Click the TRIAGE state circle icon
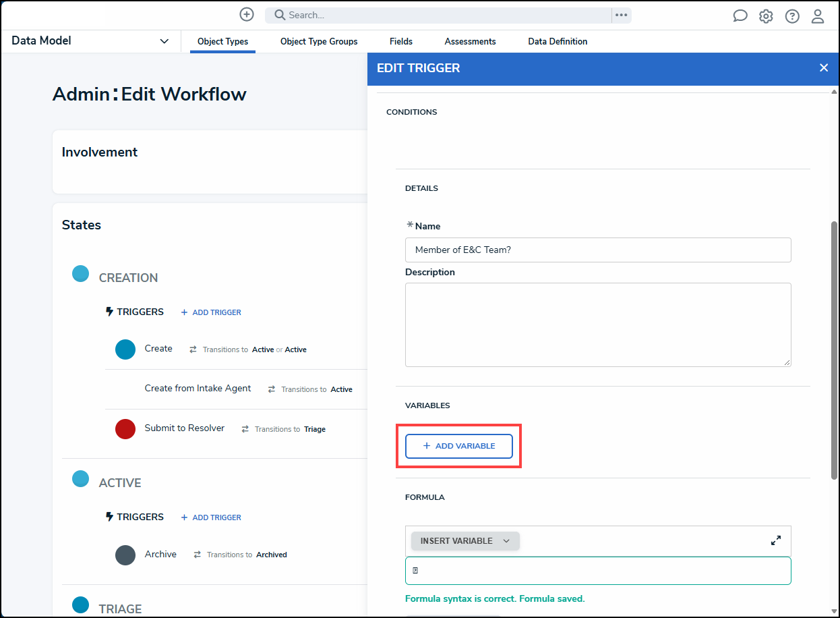Image resolution: width=840 pixels, height=618 pixels. (81, 605)
